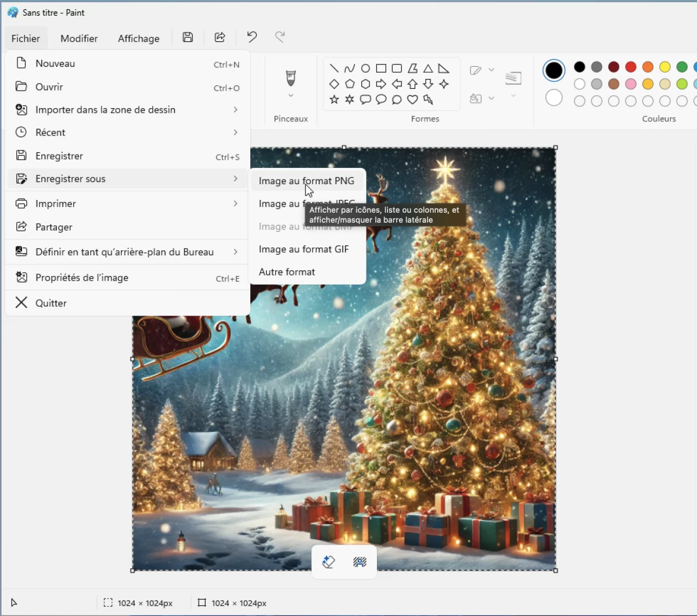Pick the orange color swatch
This screenshot has width=697, height=616.
pos(648,67)
